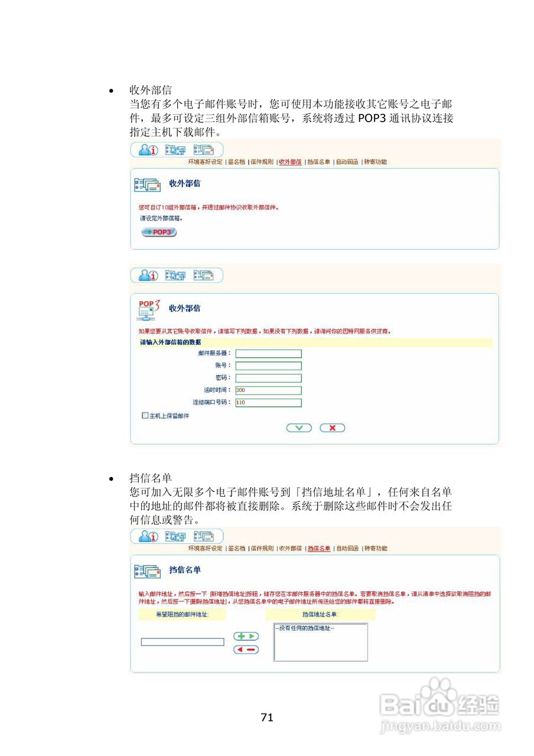Click mail settings toolbar icon above 挡信名单 panel
The height and width of the screenshot is (756, 534).
203,536
